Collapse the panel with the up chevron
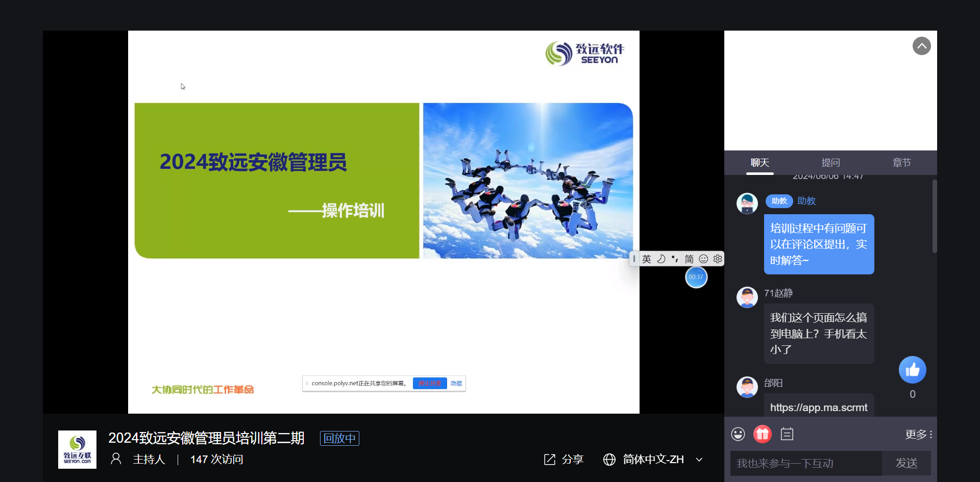The image size is (980, 482). click(921, 46)
